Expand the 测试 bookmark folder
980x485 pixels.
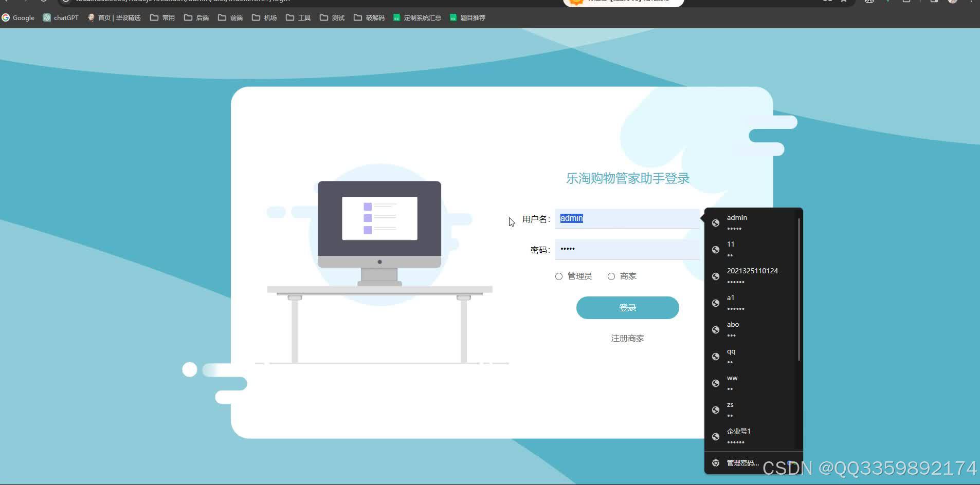click(332, 17)
